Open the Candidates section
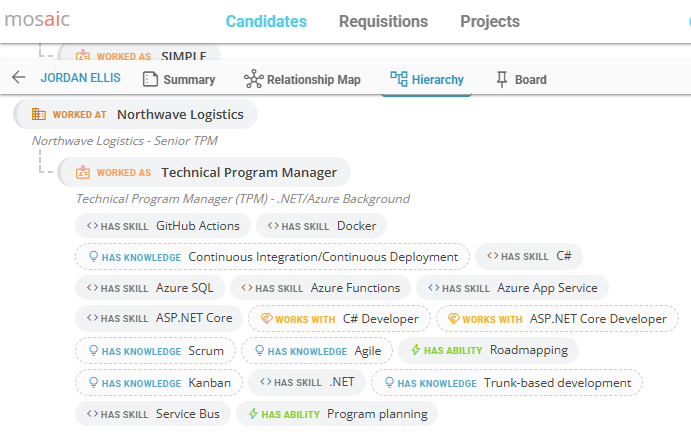 [x=266, y=21]
